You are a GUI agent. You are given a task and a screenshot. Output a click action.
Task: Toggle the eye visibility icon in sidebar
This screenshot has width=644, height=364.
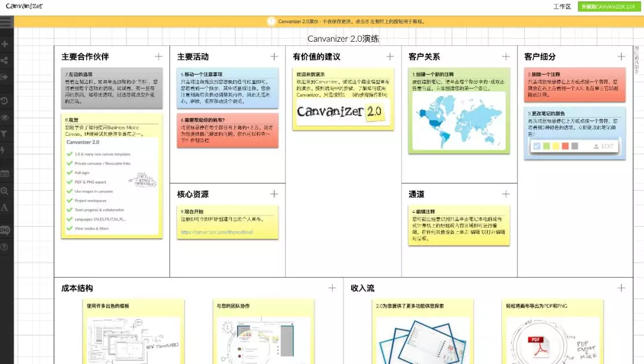(5, 117)
